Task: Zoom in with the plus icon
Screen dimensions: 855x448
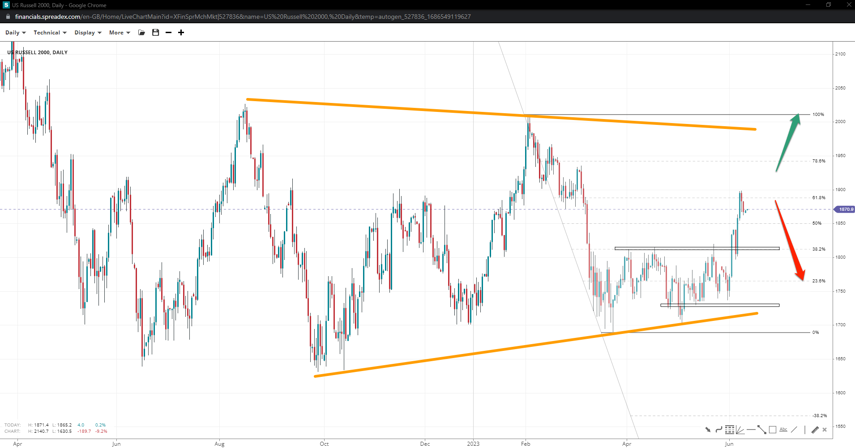Action: [181, 33]
